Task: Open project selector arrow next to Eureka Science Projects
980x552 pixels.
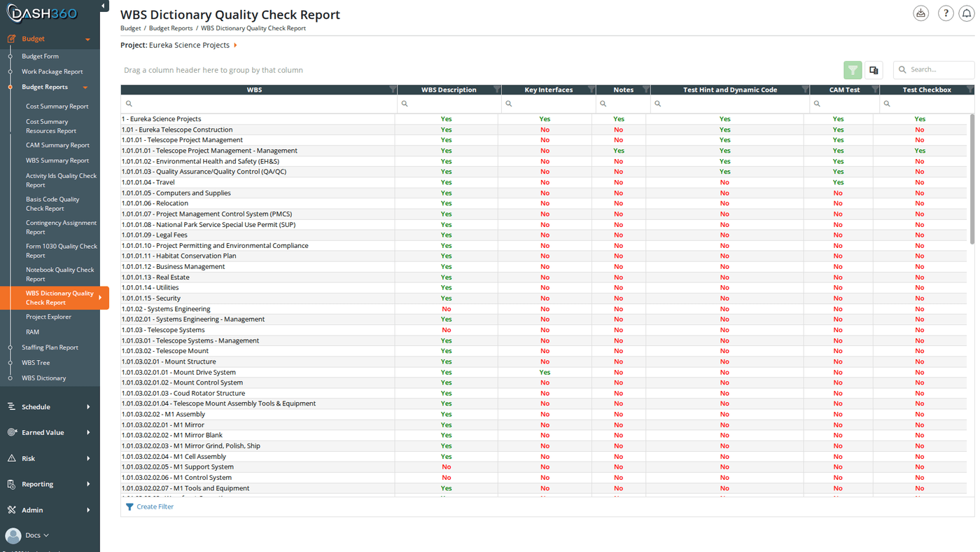Action: 235,45
